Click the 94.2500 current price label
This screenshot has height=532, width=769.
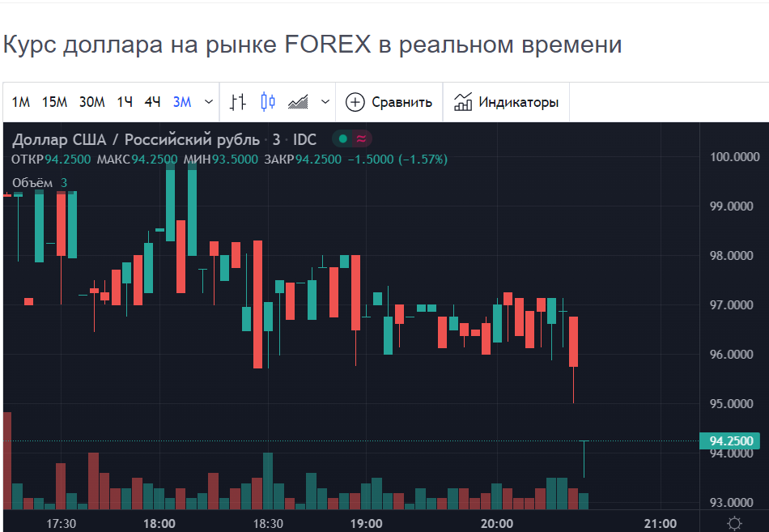[730, 440]
